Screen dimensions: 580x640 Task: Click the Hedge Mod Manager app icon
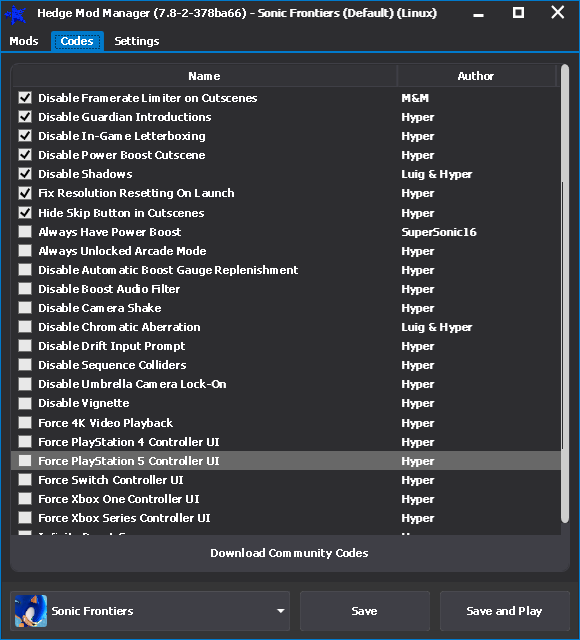coord(16,14)
